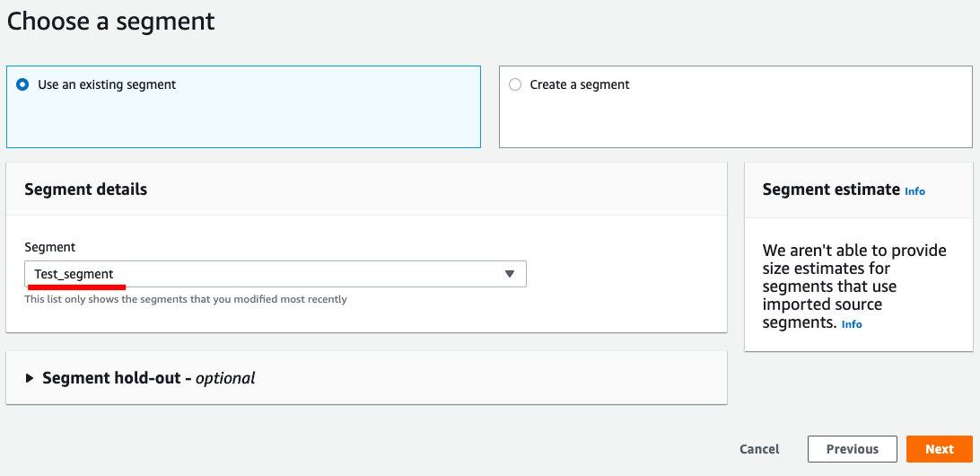Select the "Use an existing segment" radio button
The width and height of the screenshot is (980, 476).
22,84
